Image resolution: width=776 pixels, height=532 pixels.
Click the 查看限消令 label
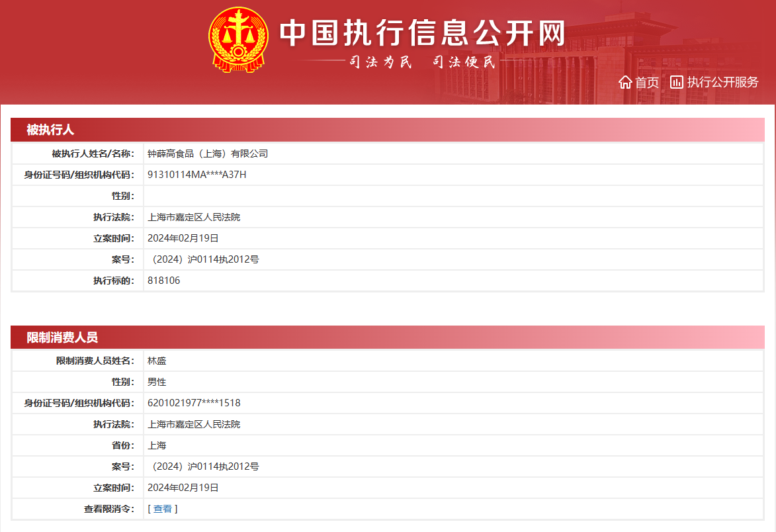109,509
